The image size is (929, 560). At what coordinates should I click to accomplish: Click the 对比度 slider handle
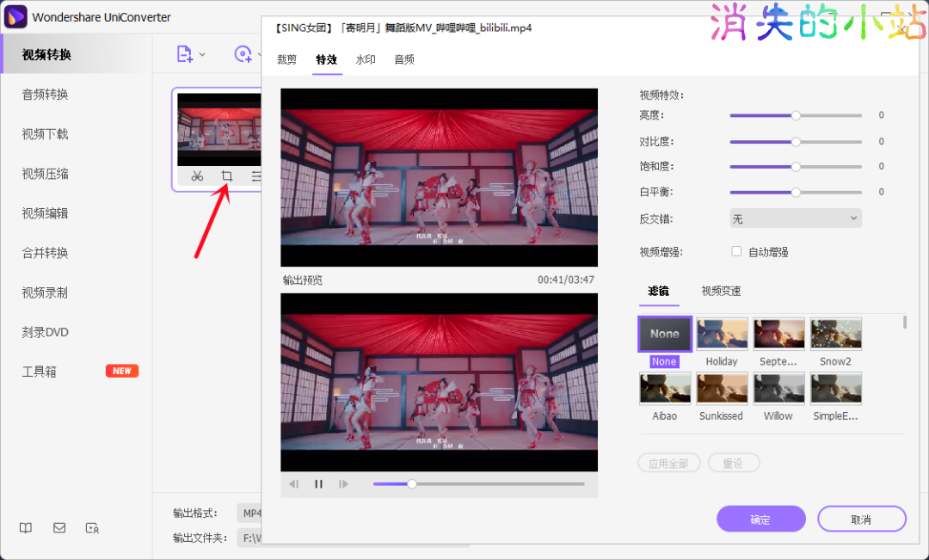796,142
